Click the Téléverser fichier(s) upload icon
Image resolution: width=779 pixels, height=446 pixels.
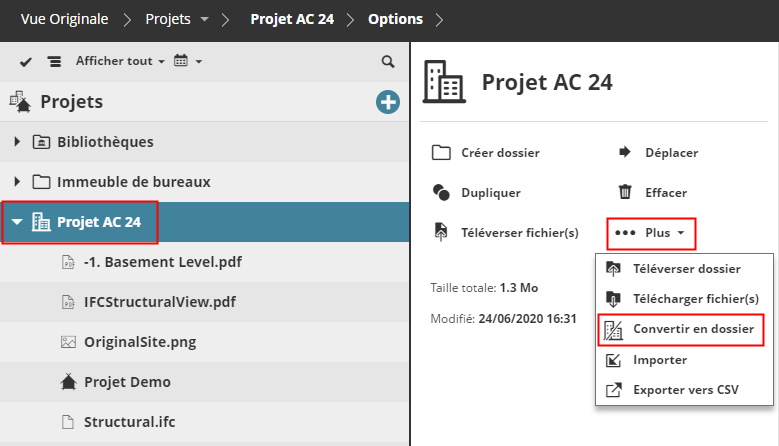441,232
